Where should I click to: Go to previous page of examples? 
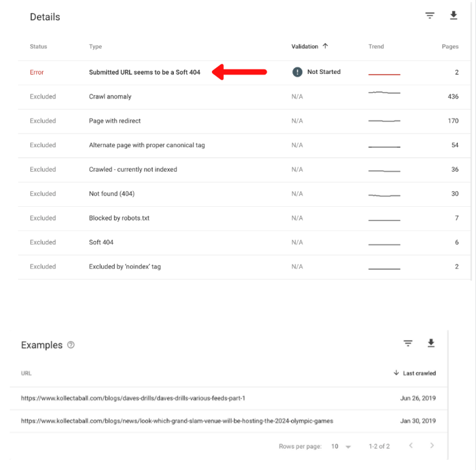click(411, 446)
